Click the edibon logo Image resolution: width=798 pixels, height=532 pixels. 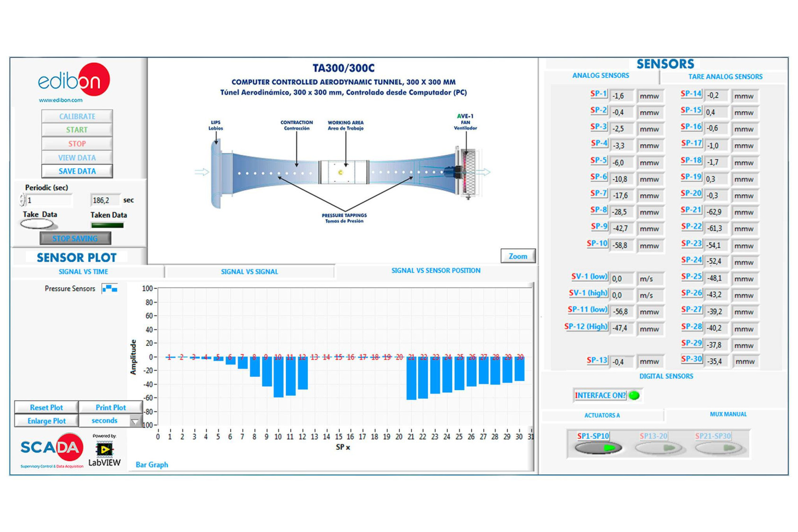[x=74, y=80]
